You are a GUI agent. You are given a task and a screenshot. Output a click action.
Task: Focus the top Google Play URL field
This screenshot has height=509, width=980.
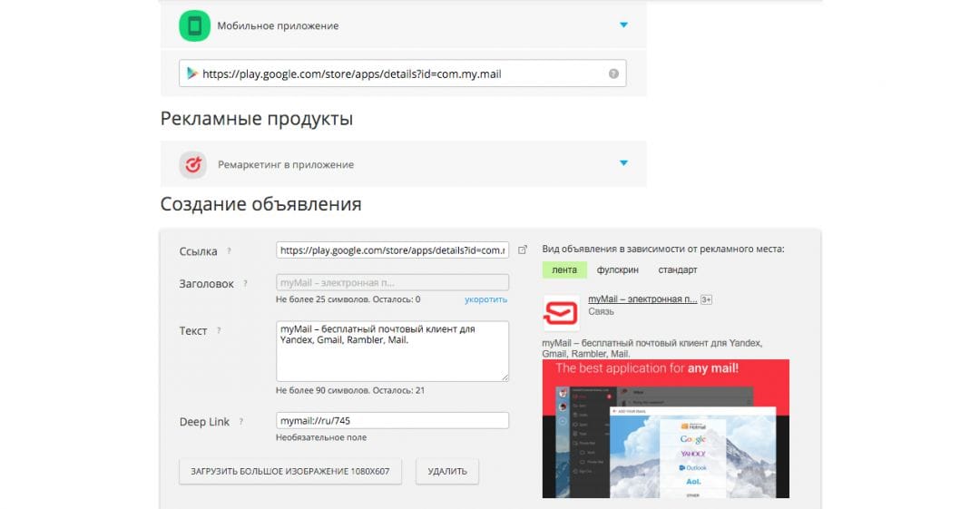pyautogui.click(x=403, y=73)
